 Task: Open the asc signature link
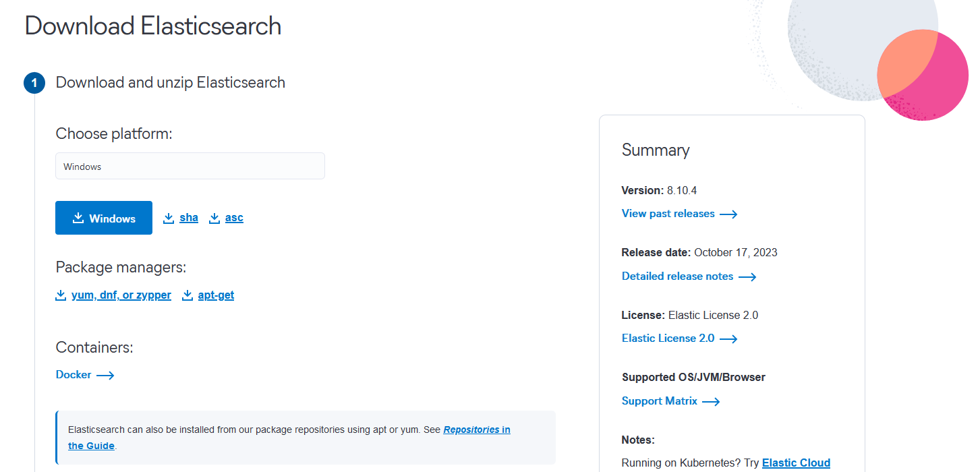pyautogui.click(x=234, y=218)
